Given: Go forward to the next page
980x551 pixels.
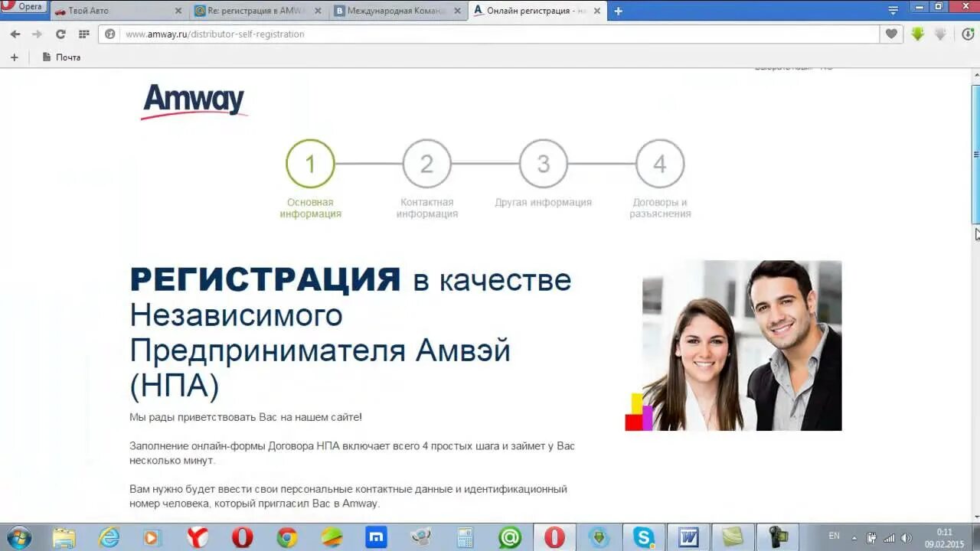Looking at the screenshot, I should 37,34.
